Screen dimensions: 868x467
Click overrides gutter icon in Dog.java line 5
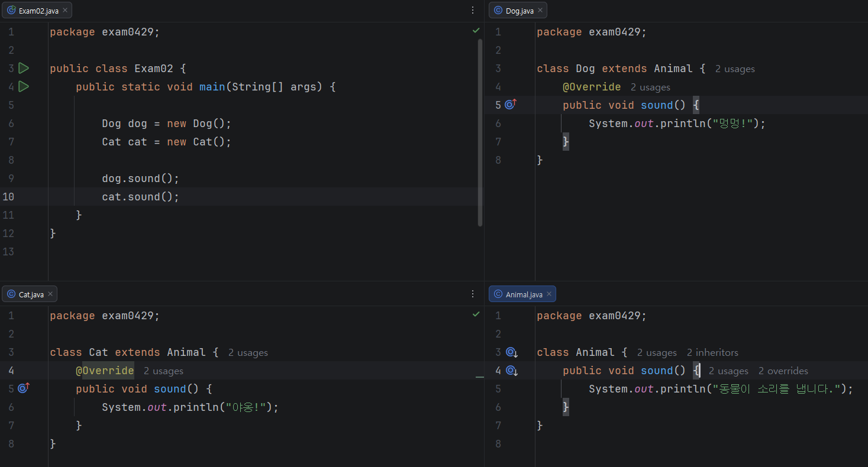tap(511, 105)
